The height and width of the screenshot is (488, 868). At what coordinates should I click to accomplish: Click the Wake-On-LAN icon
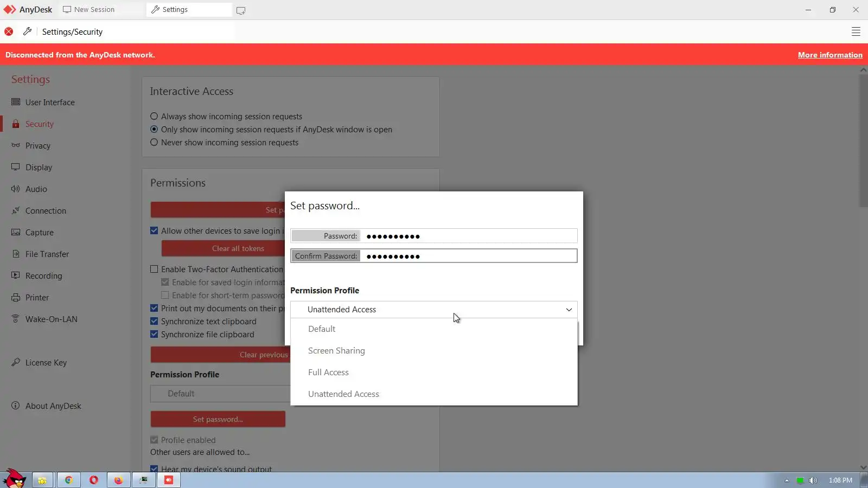(x=16, y=319)
